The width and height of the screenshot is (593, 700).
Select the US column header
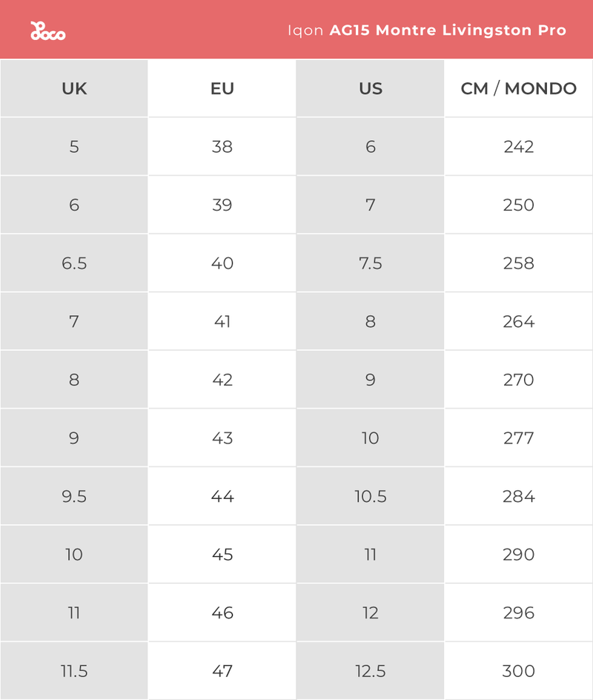[371, 89]
